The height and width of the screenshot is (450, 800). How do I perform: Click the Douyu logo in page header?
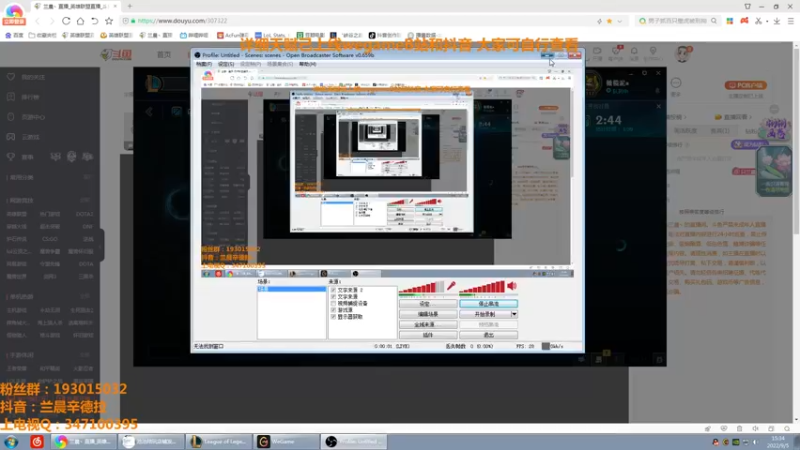click(x=116, y=54)
